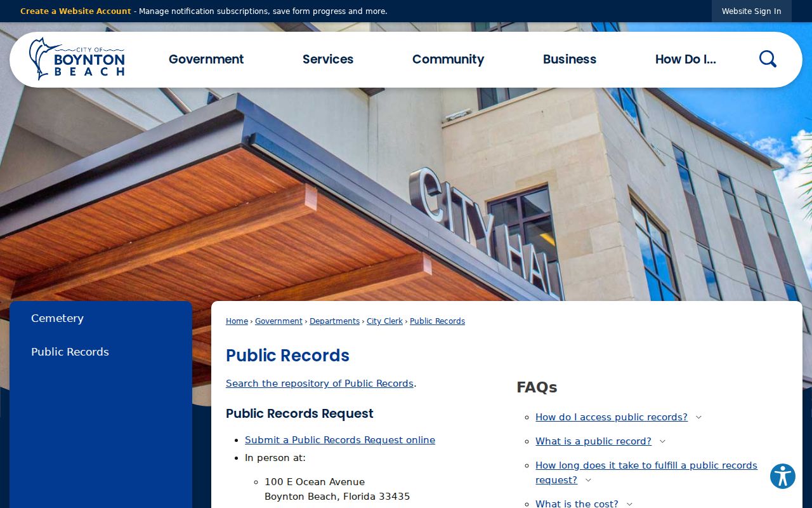Open How do I access public records? FAQ
The image size is (812, 508).
612,417
